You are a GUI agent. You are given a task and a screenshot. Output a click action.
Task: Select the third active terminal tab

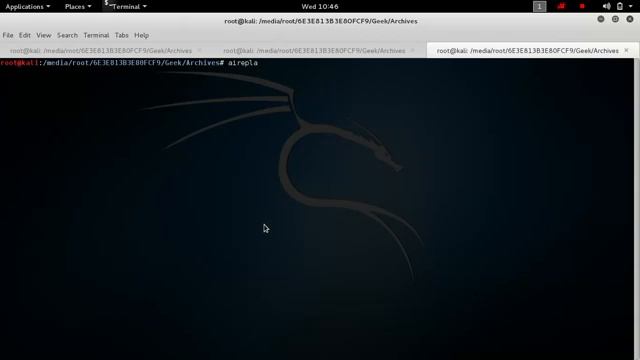(x=528, y=51)
